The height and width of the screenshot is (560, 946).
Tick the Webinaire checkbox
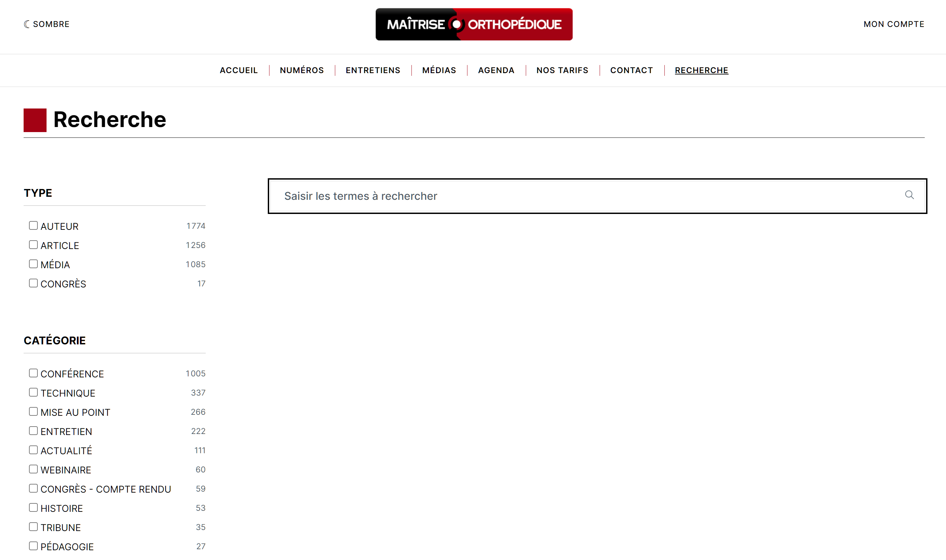33,469
